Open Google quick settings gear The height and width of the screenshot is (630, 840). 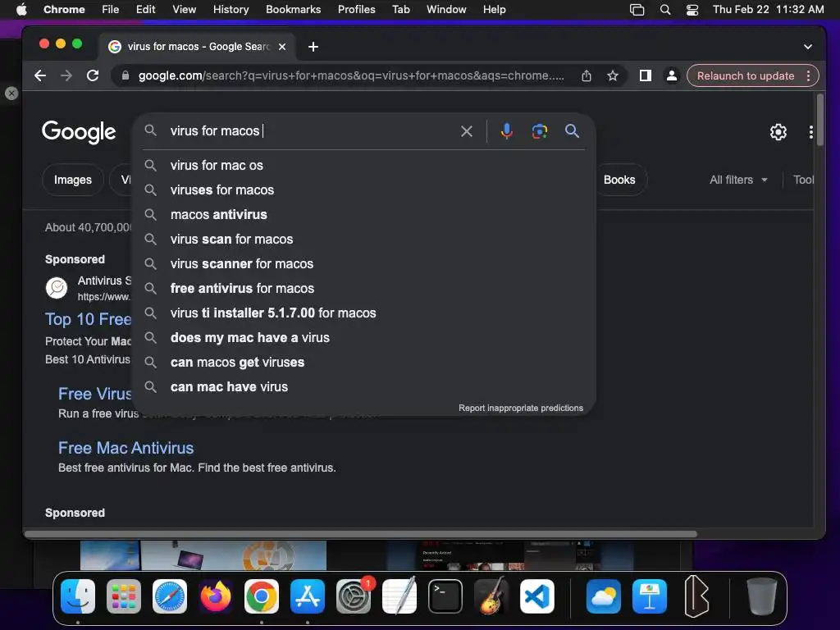pyautogui.click(x=778, y=132)
